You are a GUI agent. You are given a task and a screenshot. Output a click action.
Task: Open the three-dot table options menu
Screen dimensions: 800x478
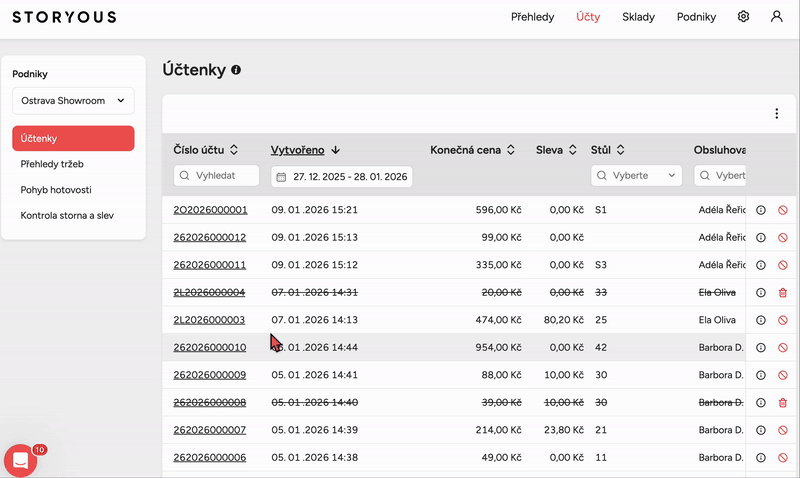pyautogui.click(x=776, y=114)
